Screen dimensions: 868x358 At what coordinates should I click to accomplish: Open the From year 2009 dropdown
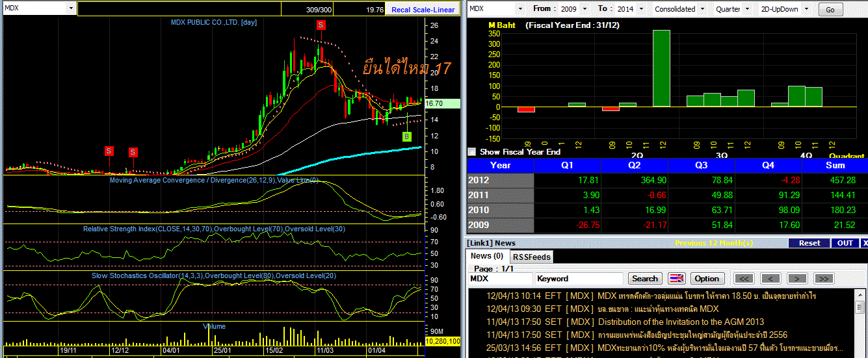pos(584,9)
